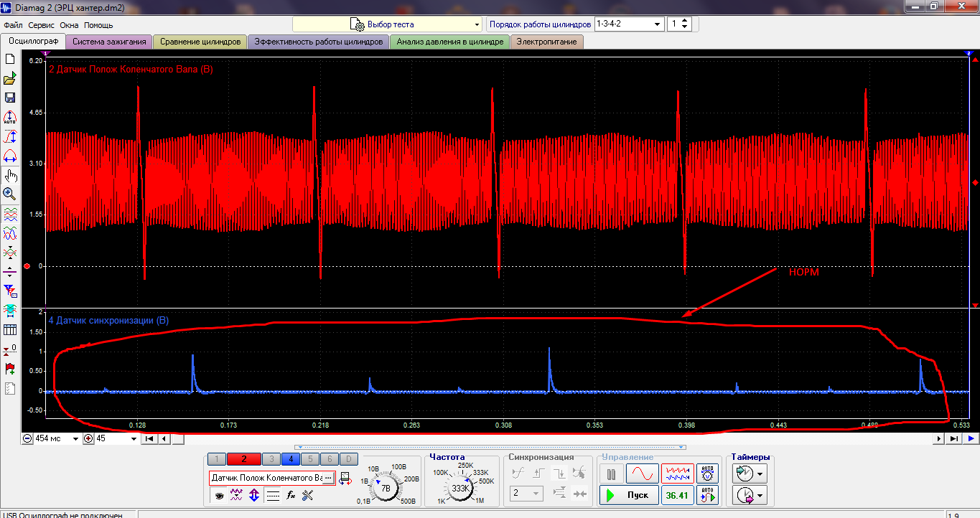Open the Файл menu
980x518 pixels.
[13, 24]
